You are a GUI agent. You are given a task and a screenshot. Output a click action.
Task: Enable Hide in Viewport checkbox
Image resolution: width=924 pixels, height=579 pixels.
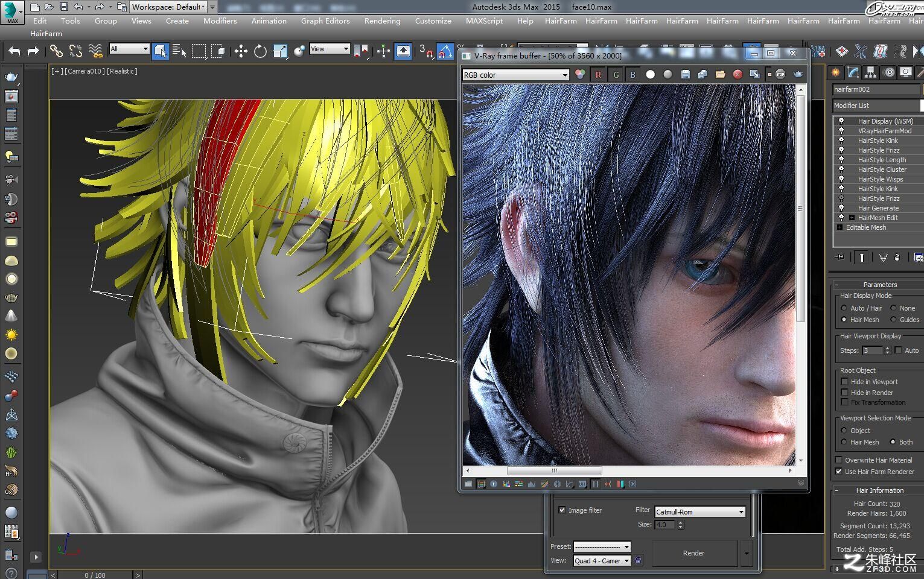(844, 382)
